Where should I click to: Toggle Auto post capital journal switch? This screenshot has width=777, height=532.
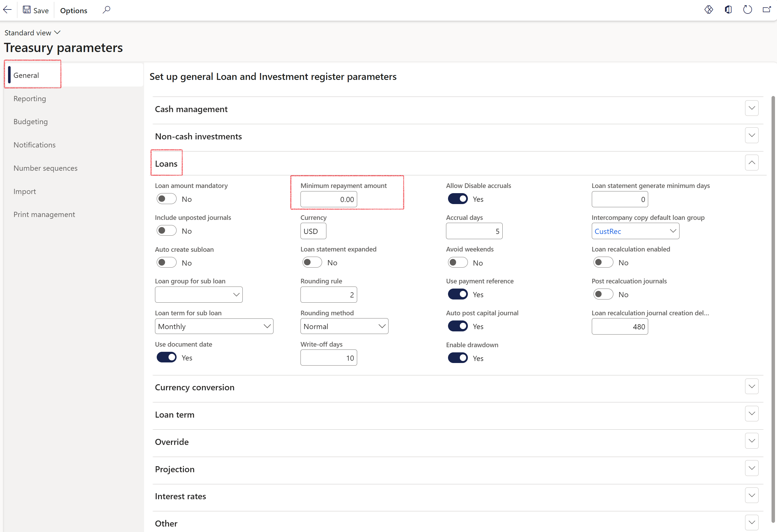(x=458, y=326)
